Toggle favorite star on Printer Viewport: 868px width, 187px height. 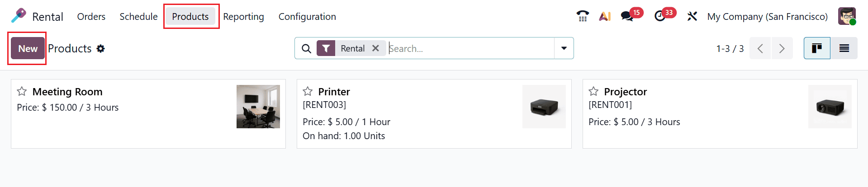tap(308, 92)
